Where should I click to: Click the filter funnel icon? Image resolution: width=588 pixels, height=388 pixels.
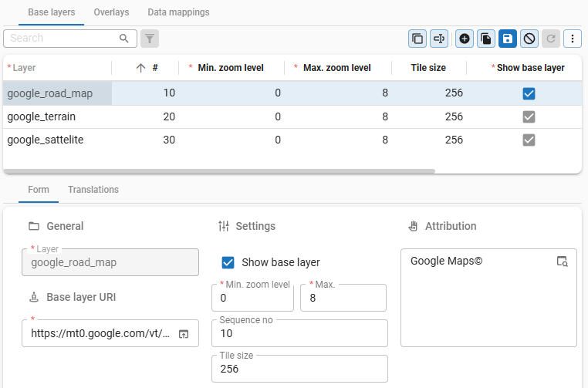click(x=150, y=39)
